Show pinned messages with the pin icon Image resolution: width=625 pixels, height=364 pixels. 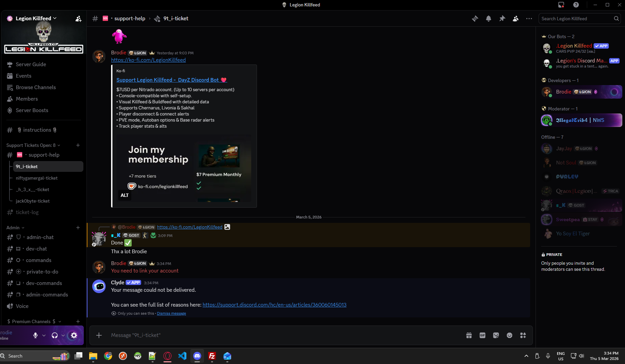(502, 19)
